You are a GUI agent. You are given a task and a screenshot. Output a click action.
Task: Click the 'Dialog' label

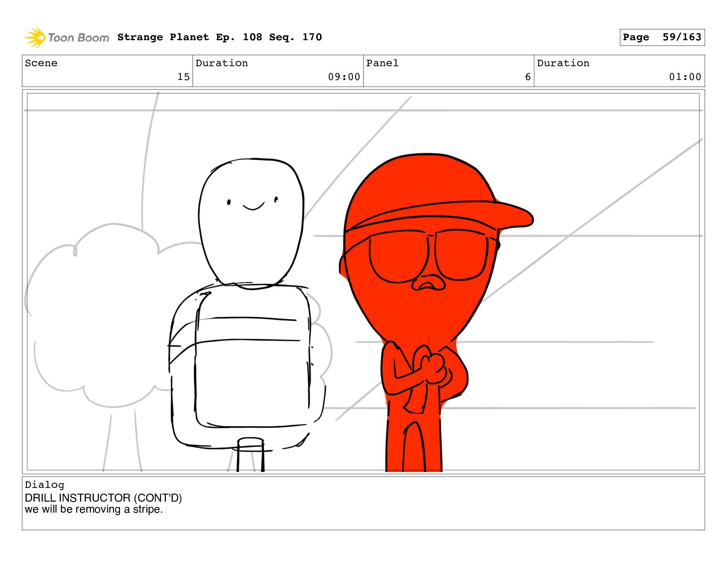45,485
